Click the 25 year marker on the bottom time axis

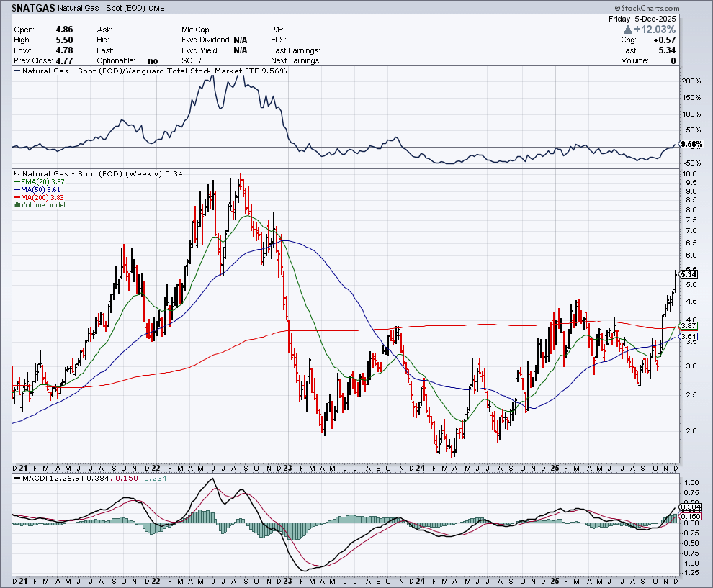[554, 581]
